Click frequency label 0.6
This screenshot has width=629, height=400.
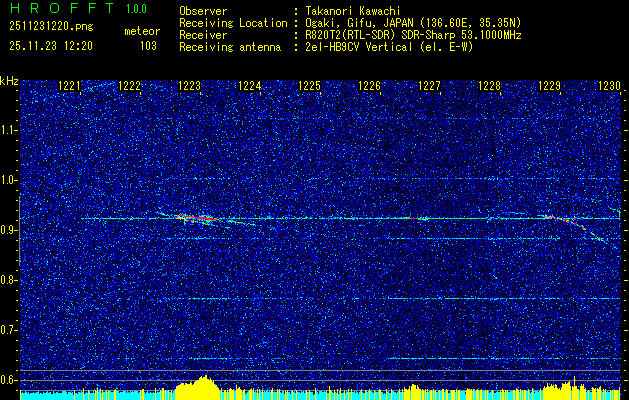9,380
